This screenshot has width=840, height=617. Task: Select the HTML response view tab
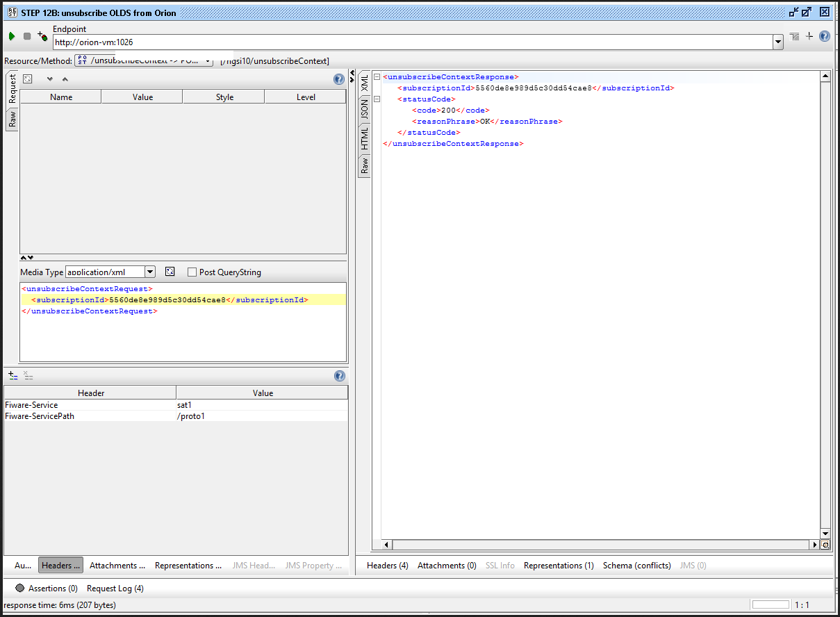coord(364,138)
